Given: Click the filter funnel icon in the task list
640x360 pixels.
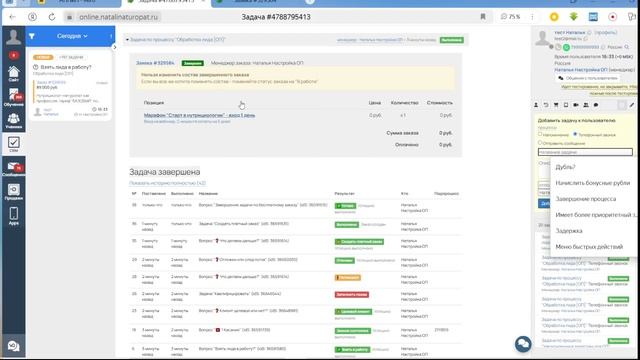Looking at the screenshot, I should [32, 36].
